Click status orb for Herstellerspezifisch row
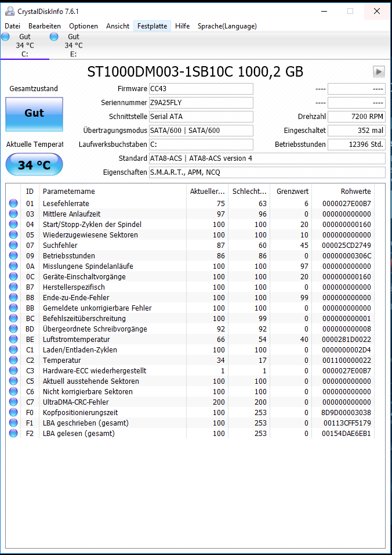 point(13,287)
